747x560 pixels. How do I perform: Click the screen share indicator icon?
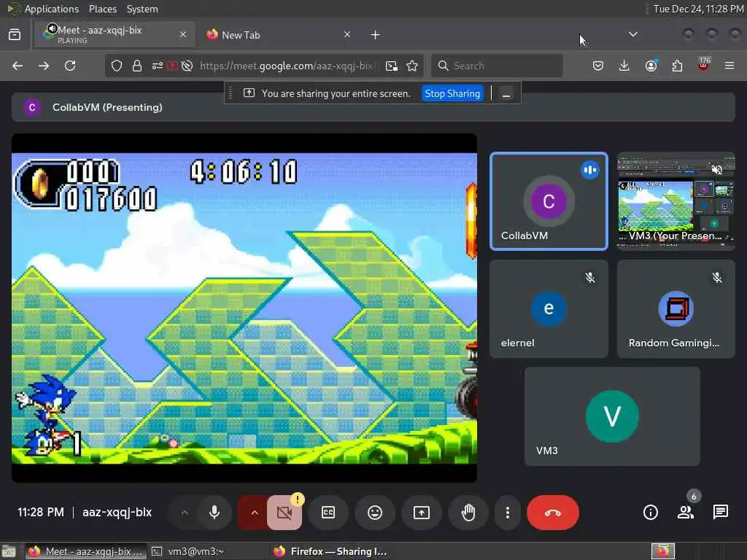[249, 93]
